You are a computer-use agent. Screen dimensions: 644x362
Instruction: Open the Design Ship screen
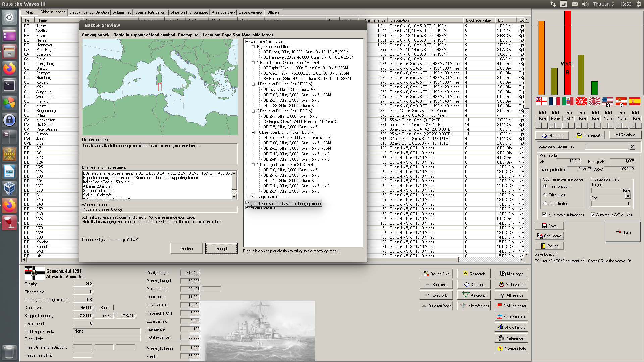(436, 274)
